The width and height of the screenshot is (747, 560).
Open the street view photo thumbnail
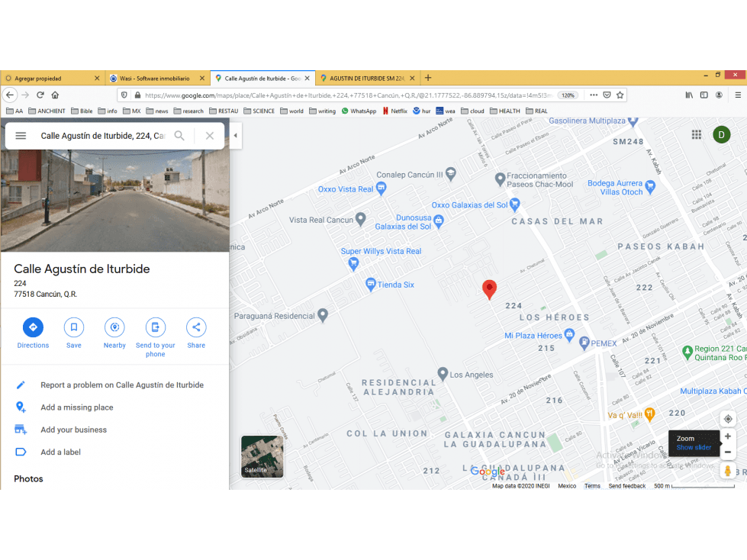114,201
